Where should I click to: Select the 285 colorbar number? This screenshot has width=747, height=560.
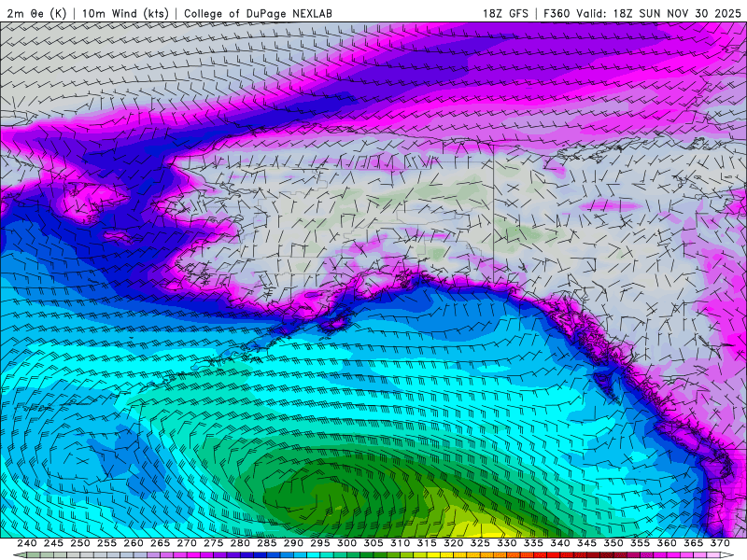coord(267,543)
